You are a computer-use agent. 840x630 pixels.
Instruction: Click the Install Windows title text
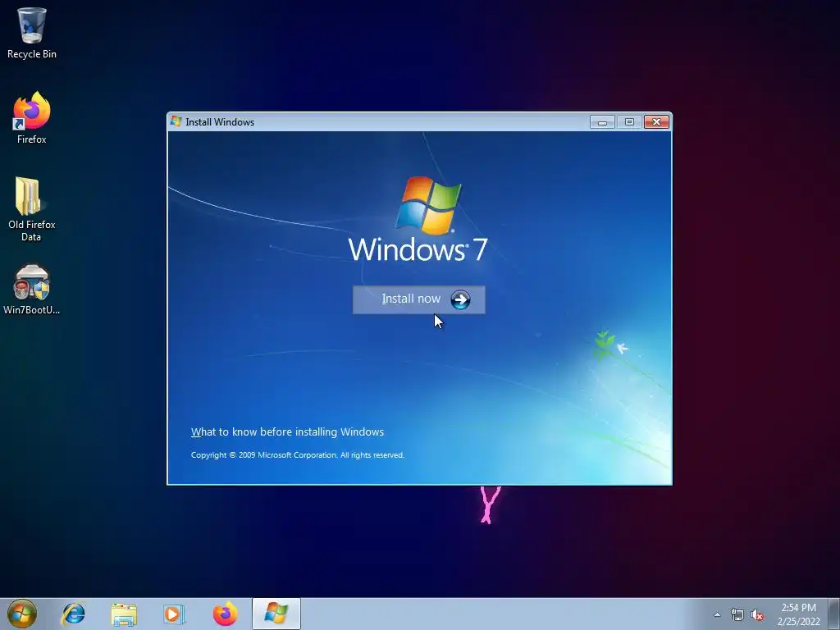coord(220,122)
